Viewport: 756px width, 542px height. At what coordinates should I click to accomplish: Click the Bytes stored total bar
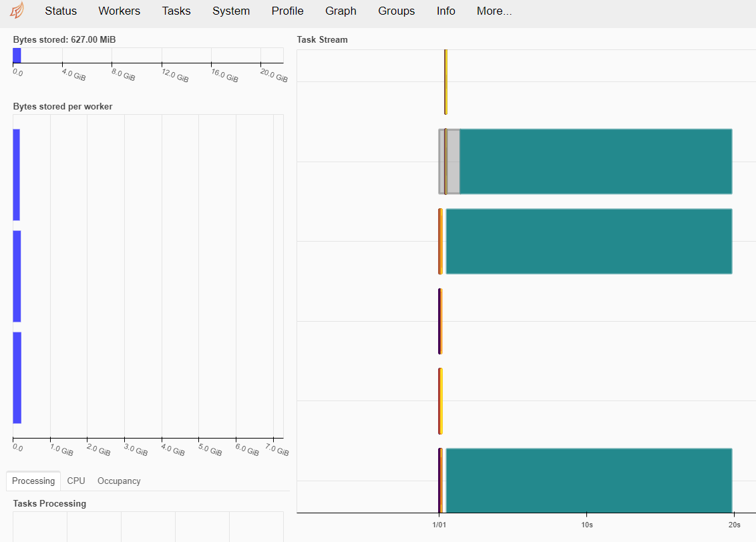17,55
